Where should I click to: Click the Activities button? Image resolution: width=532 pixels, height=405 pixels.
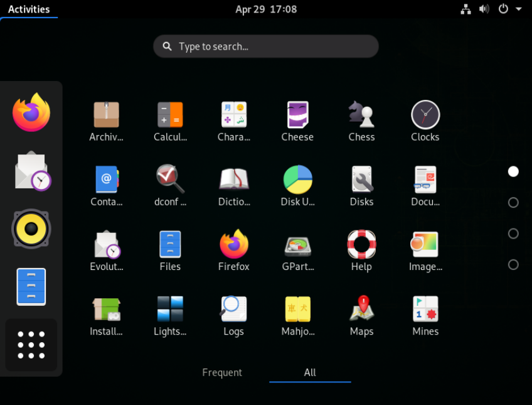29,9
